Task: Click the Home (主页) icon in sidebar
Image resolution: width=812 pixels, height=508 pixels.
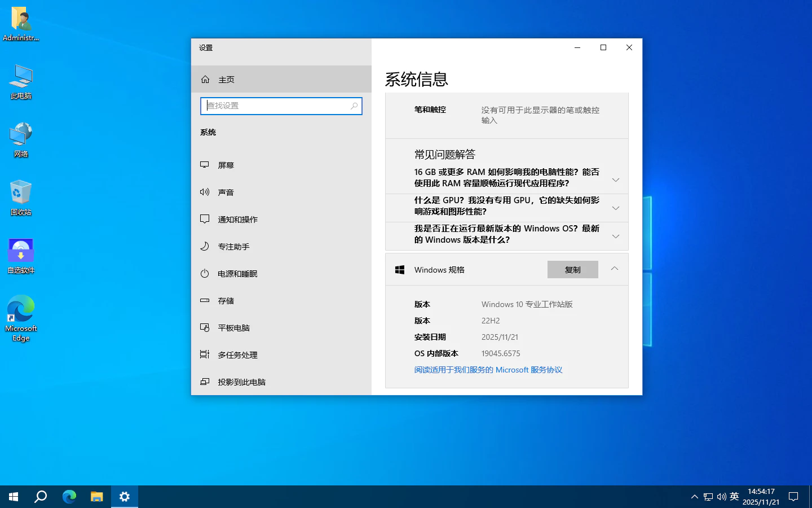Action: pos(205,80)
